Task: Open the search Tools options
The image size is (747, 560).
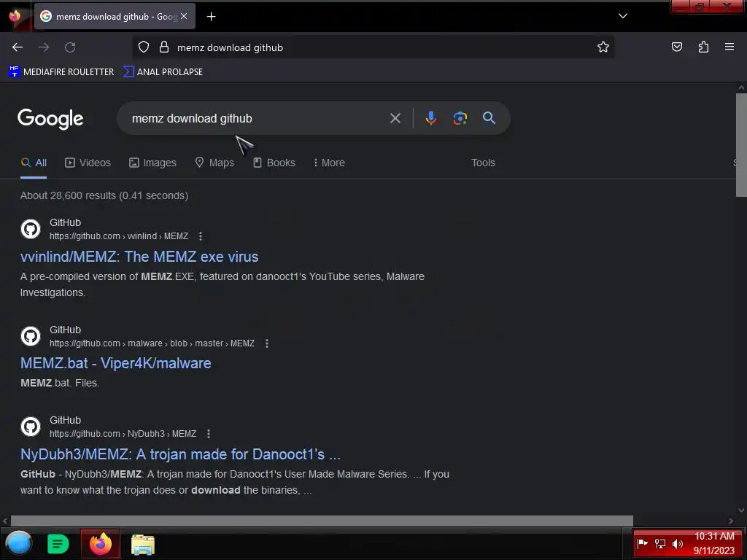Action: point(483,163)
